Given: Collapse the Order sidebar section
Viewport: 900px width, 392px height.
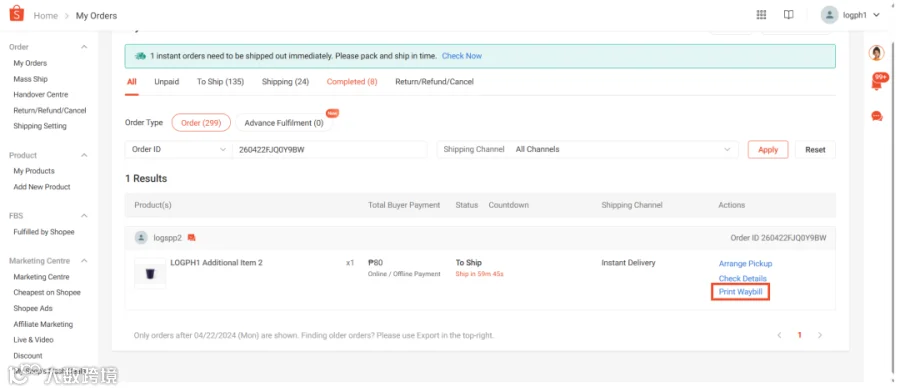Looking at the screenshot, I should coord(84,47).
